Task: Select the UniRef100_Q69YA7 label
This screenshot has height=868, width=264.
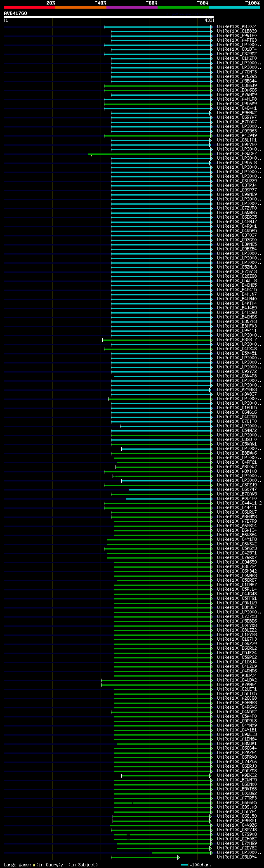Action: [237, 118]
